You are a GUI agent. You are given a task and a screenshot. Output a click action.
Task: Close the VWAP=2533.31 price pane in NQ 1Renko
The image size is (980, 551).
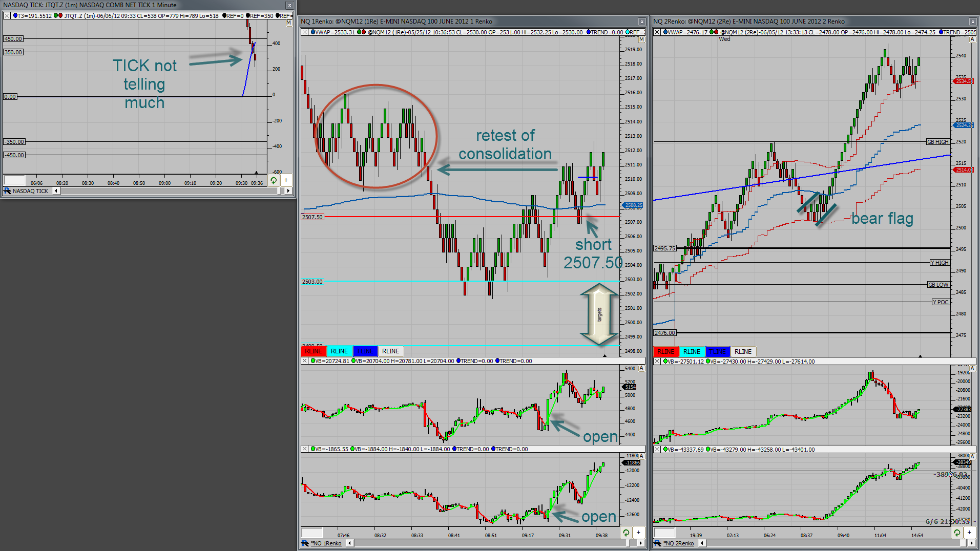304,32
